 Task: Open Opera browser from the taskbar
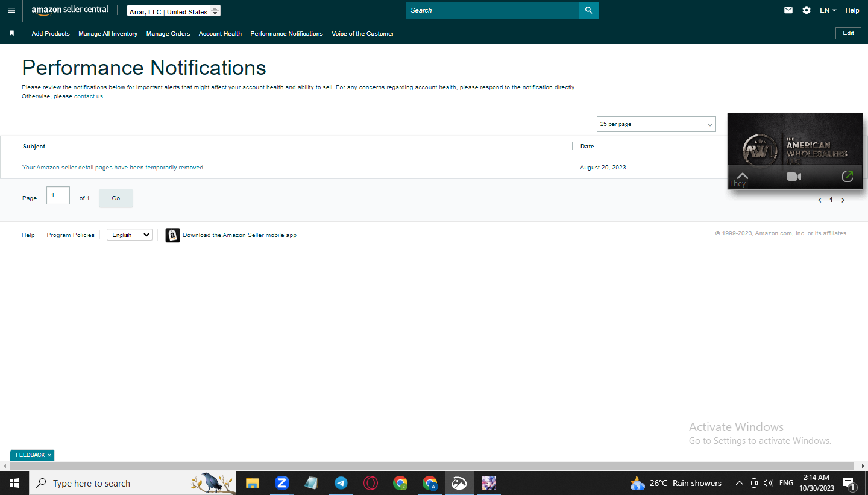pyautogui.click(x=370, y=483)
